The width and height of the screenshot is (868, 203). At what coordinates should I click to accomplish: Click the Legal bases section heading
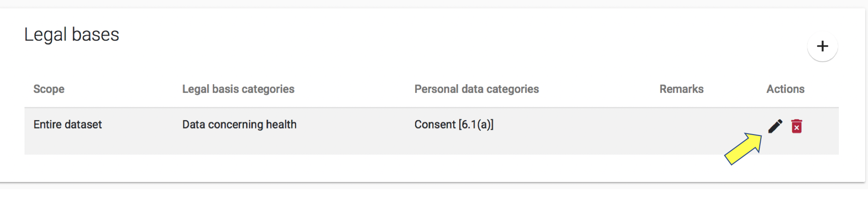[x=72, y=35]
